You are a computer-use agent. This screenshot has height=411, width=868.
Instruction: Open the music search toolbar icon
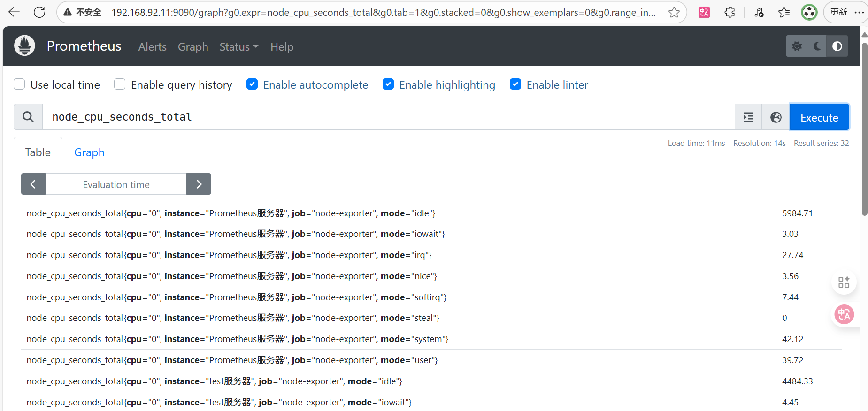(x=759, y=12)
